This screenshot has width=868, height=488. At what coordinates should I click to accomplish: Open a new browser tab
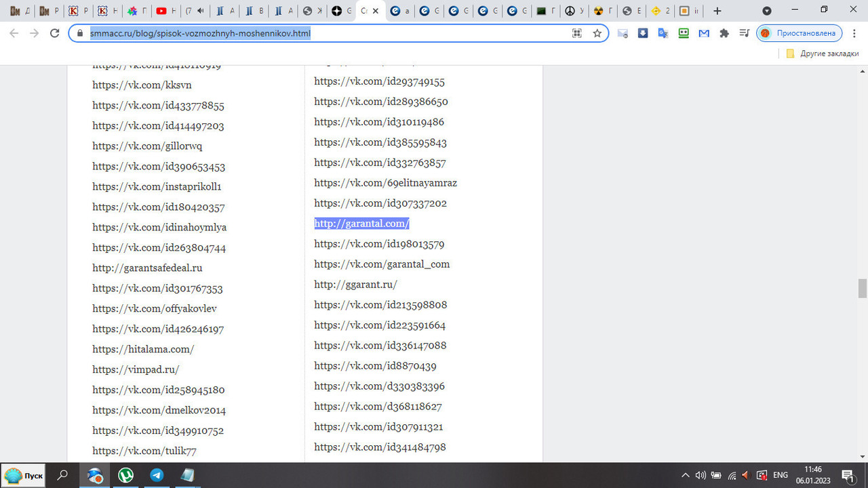717,11
